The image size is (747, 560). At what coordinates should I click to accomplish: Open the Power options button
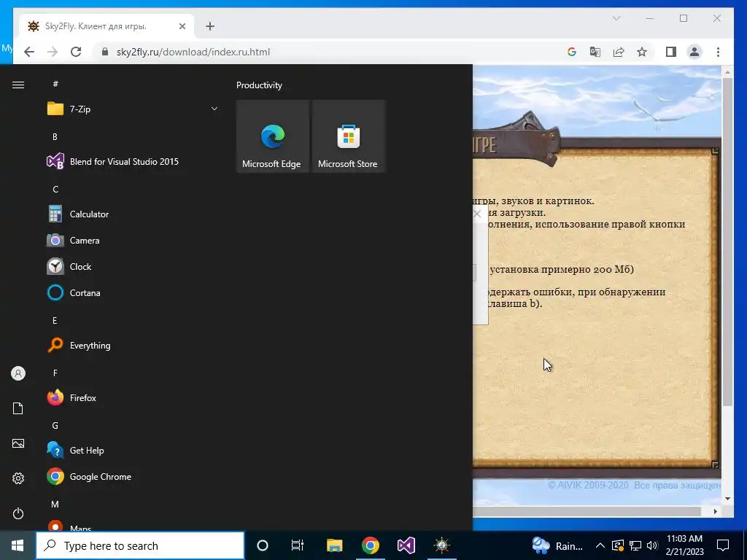point(18,513)
